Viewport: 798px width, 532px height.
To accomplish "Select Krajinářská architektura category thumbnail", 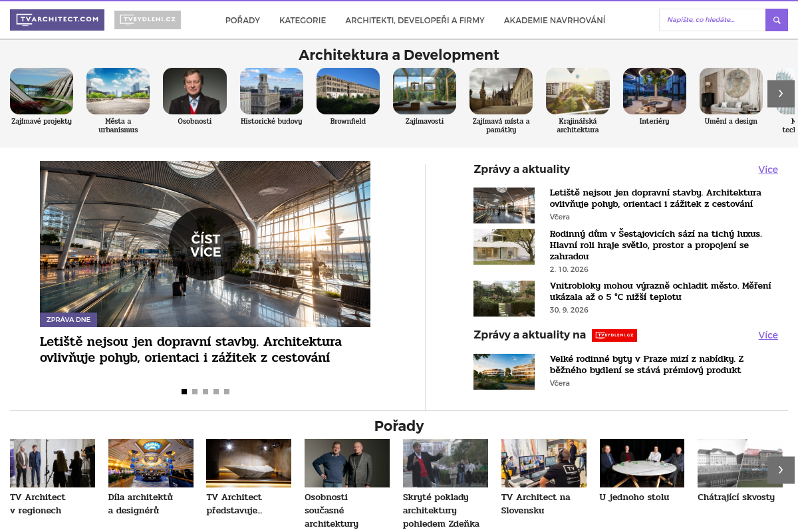I will (x=578, y=91).
